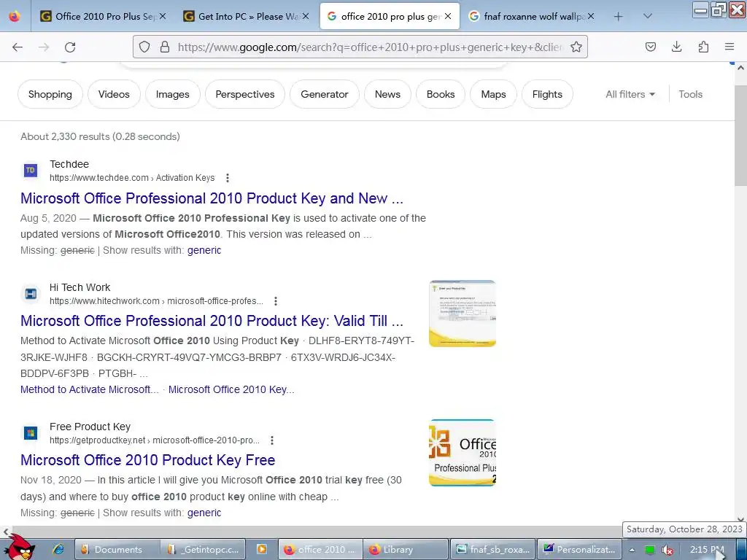Open the Firefox downloads panel
Screen dimensions: 747x560
point(676,47)
